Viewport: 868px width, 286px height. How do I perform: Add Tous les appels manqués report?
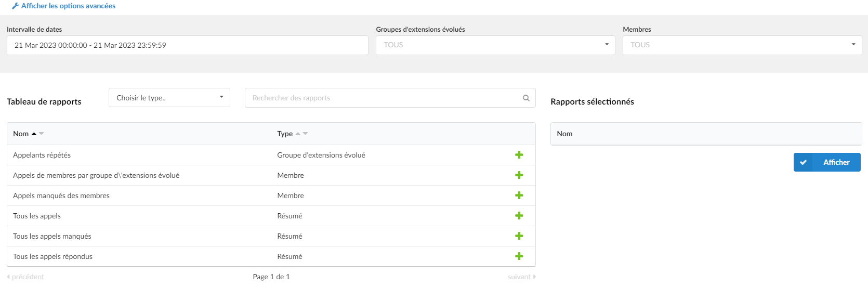coord(519,236)
